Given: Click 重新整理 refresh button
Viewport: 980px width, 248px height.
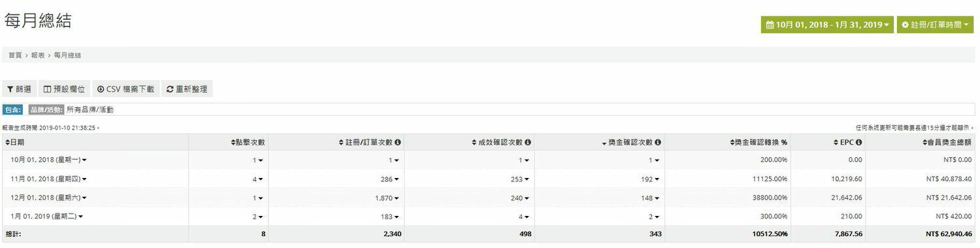Looking at the screenshot, I should pyautogui.click(x=187, y=89).
